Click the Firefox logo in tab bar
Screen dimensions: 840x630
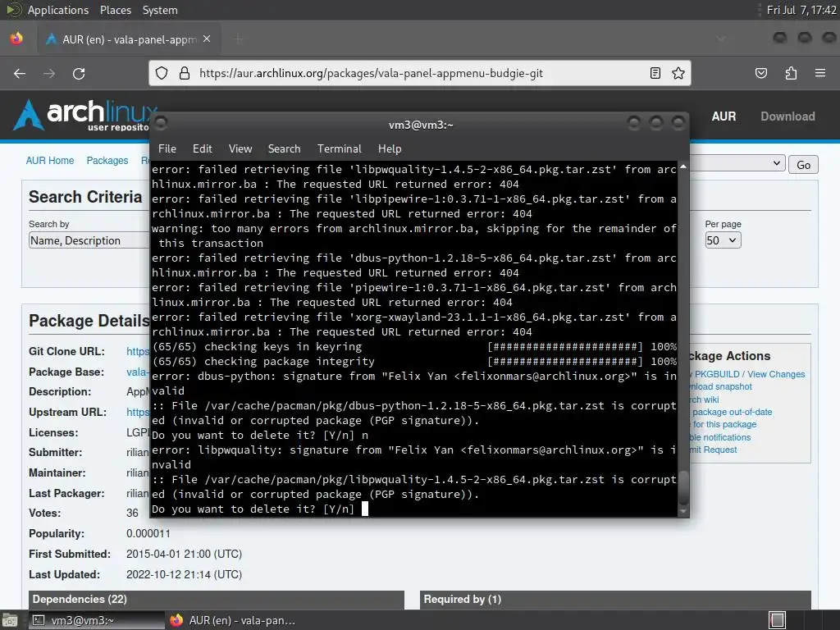[x=16, y=39]
